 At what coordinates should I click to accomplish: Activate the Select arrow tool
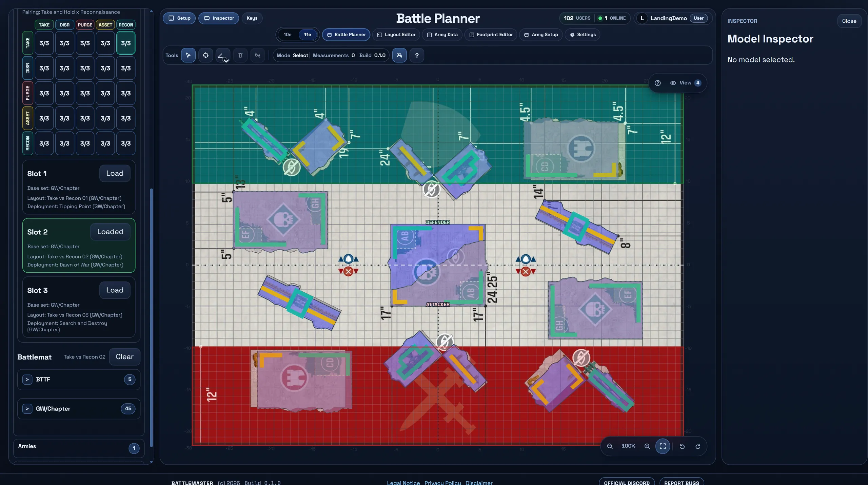point(188,55)
